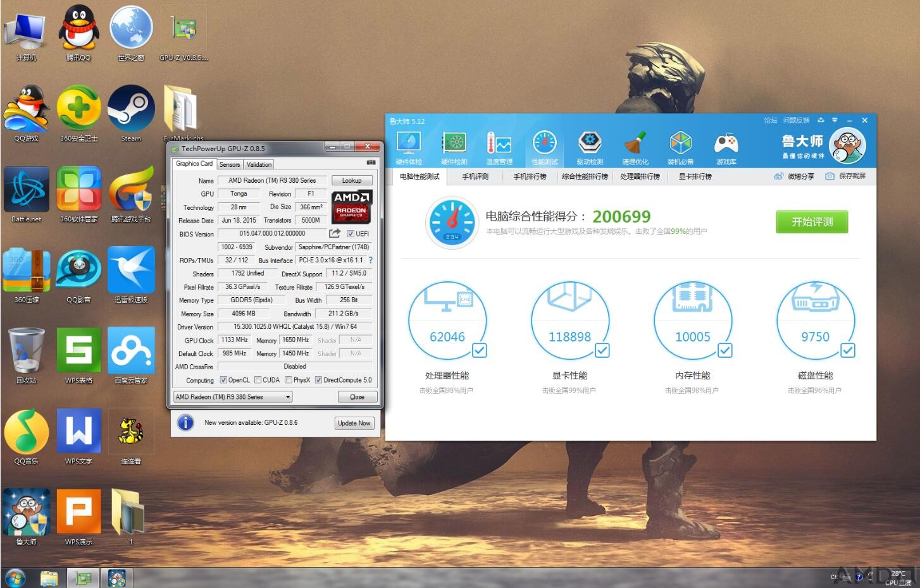Viewport: 920px width, 588px height.
Task: Switch to 手机评测 tab
Action: click(x=475, y=176)
